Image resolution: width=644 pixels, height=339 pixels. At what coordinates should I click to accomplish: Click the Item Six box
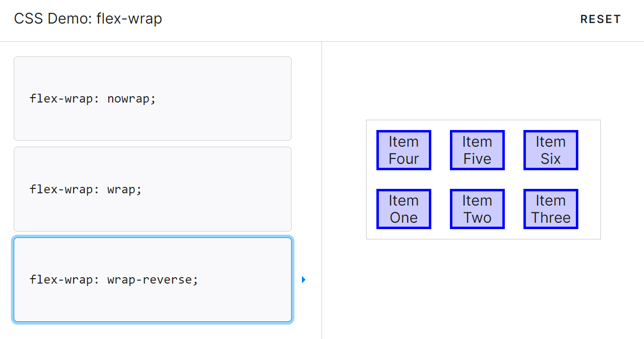551,150
